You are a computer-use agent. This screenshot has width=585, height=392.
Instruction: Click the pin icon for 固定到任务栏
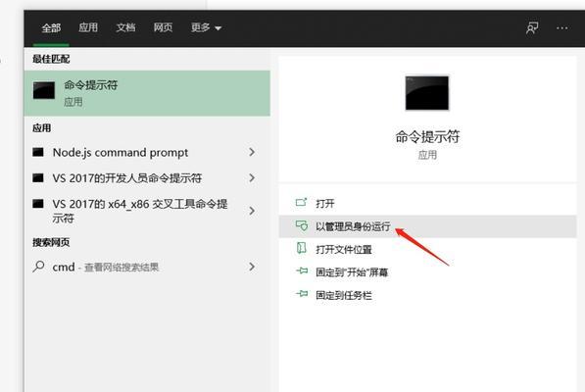pos(302,294)
